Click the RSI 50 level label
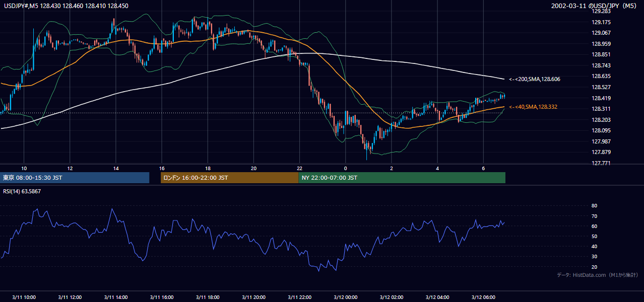644x302 pixels. [x=595, y=236]
